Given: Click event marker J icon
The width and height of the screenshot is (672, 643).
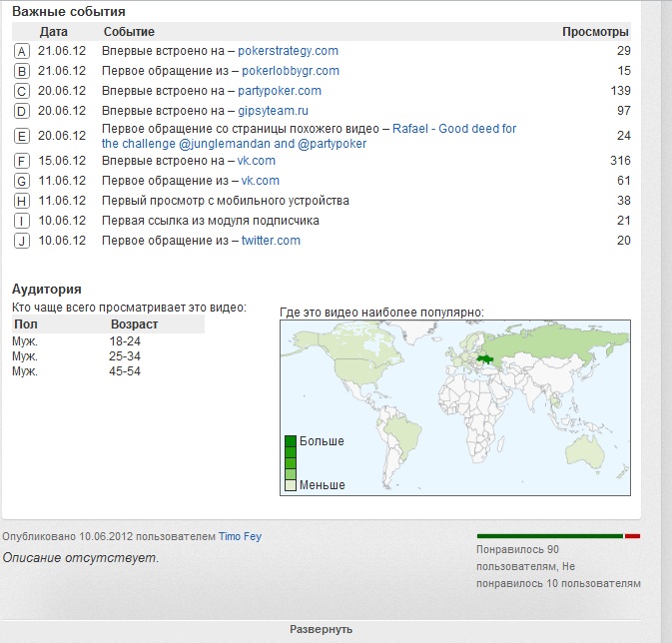Looking at the screenshot, I should tap(21, 241).
